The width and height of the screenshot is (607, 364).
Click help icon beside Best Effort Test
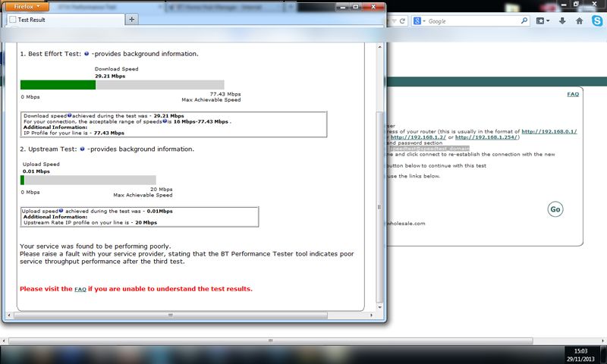tap(86, 54)
